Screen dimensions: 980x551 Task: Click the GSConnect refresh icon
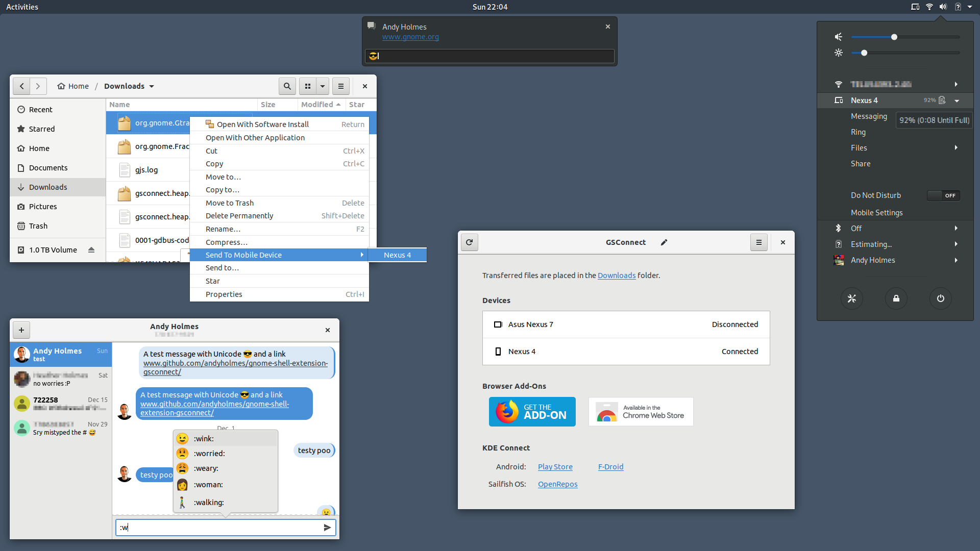470,242
